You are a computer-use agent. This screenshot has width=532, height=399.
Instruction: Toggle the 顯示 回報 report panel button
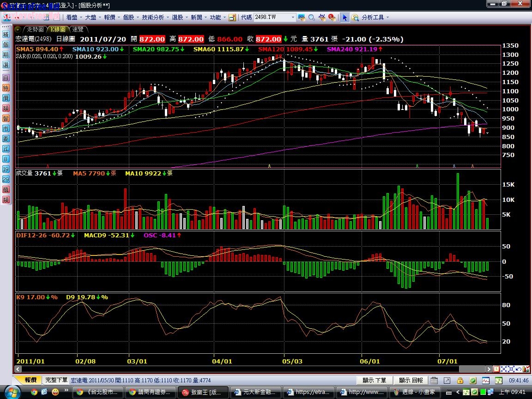(411, 381)
